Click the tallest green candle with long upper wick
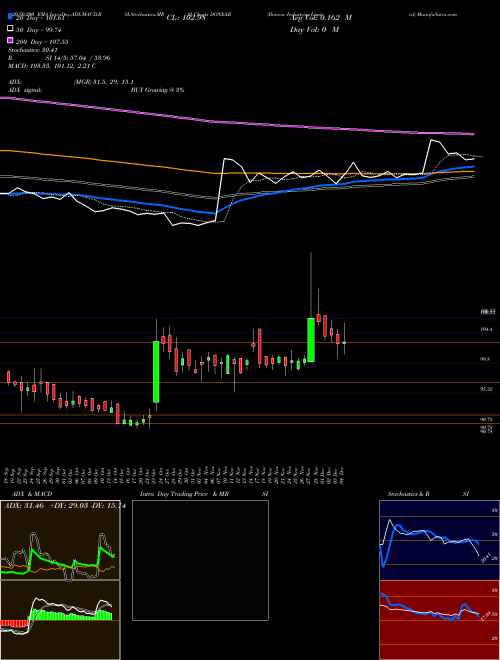 click(x=311, y=339)
